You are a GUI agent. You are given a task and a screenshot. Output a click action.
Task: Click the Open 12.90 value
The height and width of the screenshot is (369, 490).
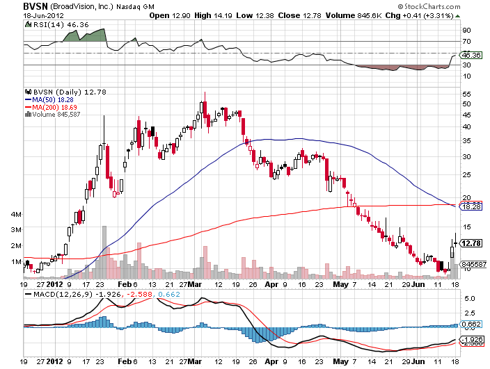click(x=170, y=16)
